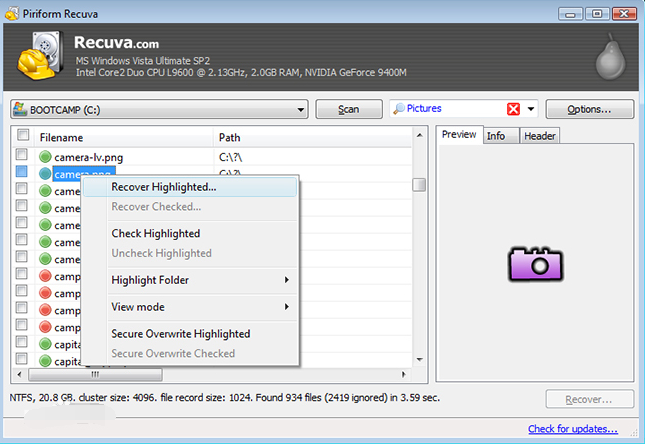Check the box for camera-lv.png

[x=21, y=154]
